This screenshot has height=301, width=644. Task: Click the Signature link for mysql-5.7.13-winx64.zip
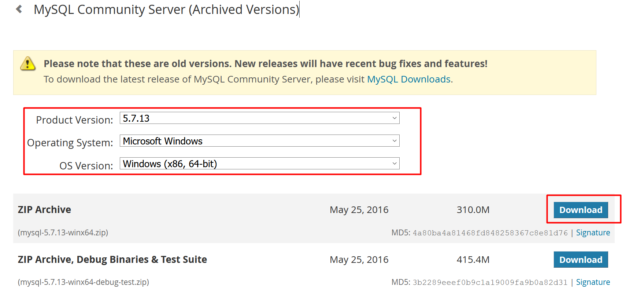[x=593, y=232]
